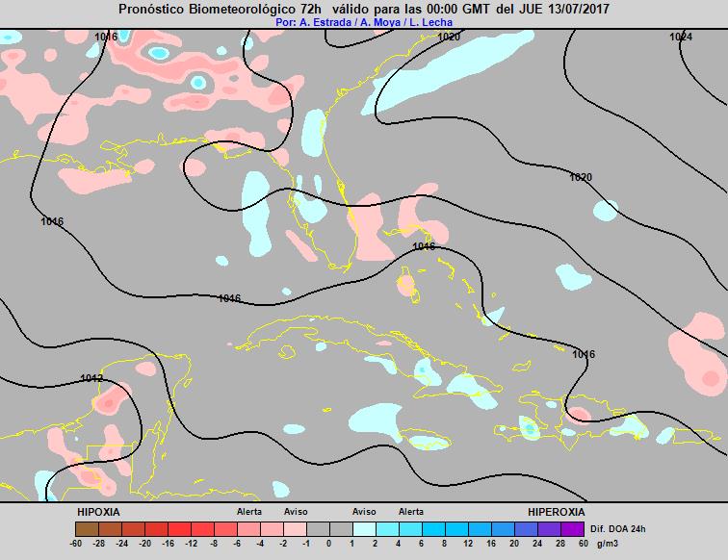The image size is (728, 560).
Task: Click the swatch between -8 and -6
Action: 225,529
